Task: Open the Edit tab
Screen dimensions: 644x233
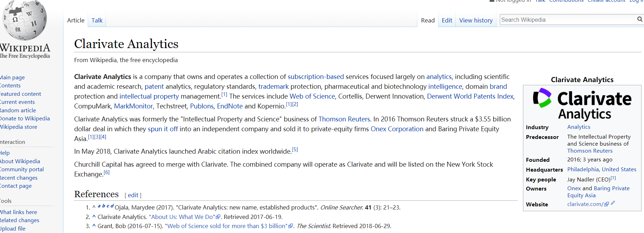Action: point(447,20)
